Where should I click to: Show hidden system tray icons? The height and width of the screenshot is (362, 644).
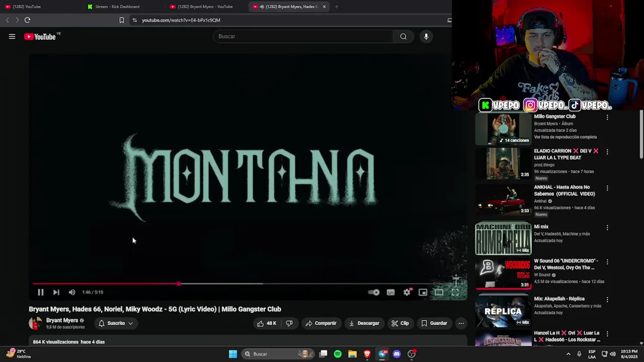click(569, 354)
